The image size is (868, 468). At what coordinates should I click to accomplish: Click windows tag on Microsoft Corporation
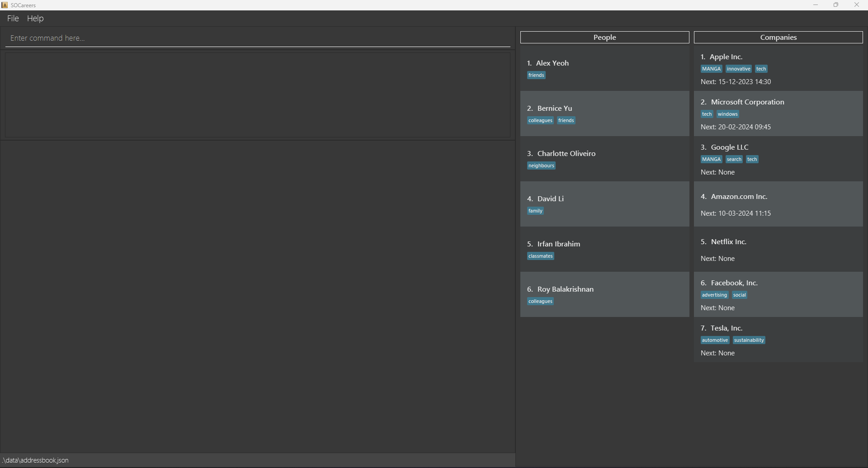(727, 114)
